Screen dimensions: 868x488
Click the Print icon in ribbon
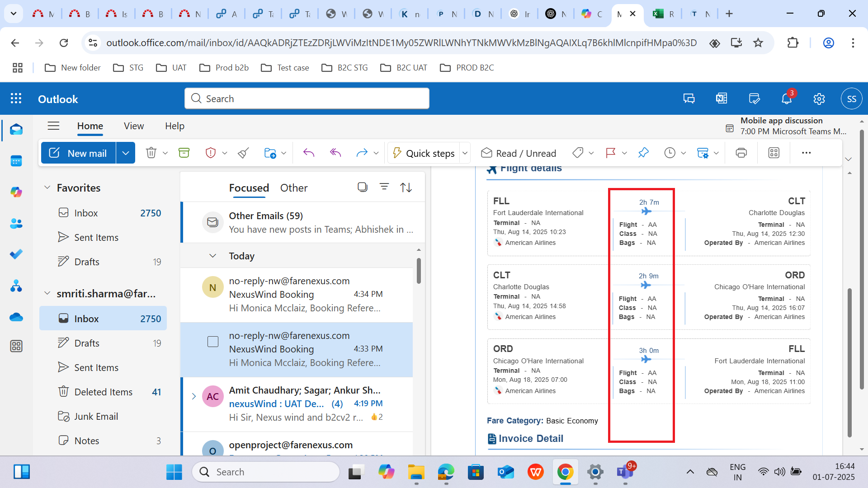pyautogui.click(x=741, y=153)
